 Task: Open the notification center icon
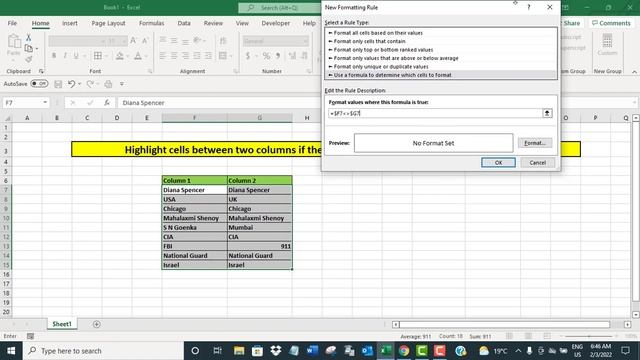(625, 351)
